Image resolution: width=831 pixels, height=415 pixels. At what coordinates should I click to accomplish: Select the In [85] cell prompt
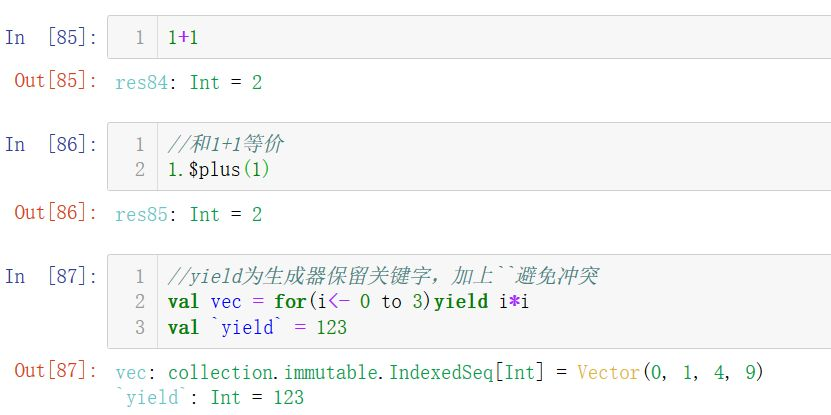tap(51, 38)
